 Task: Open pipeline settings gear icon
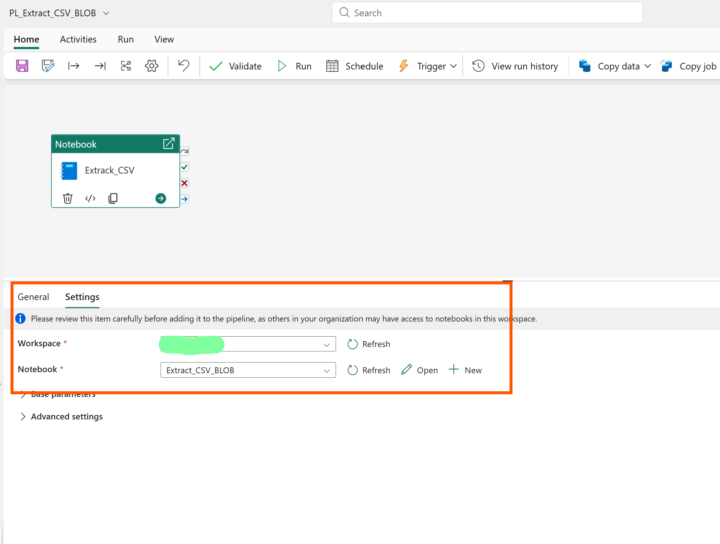(152, 66)
